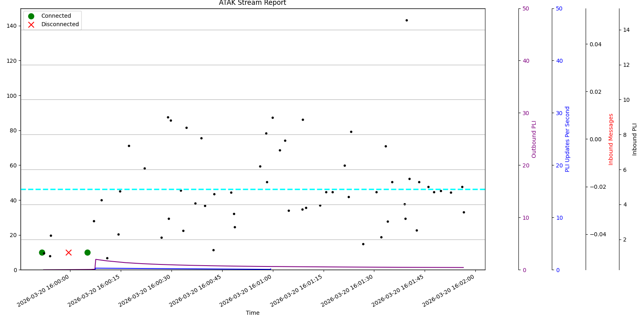Click the second green connected dot on the plot

(87, 252)
